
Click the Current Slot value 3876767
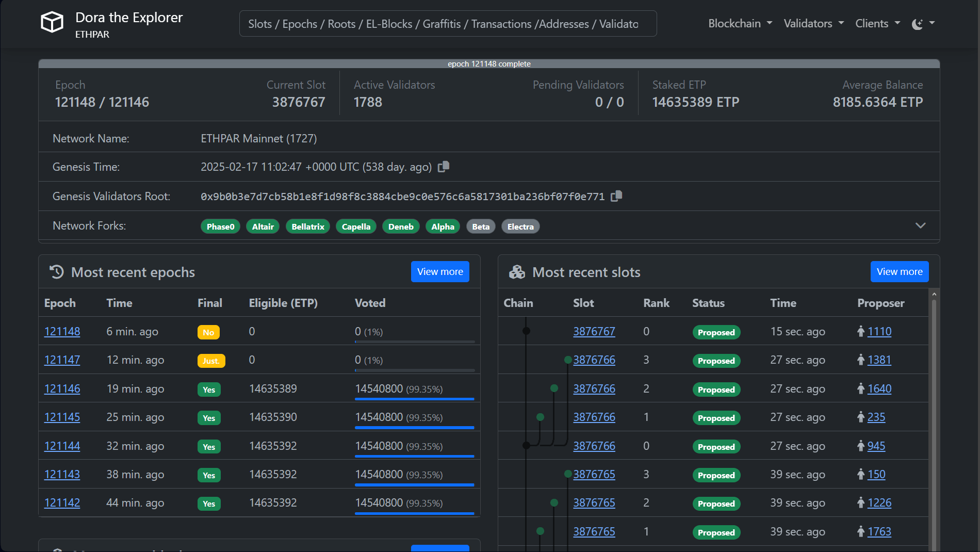299,102
